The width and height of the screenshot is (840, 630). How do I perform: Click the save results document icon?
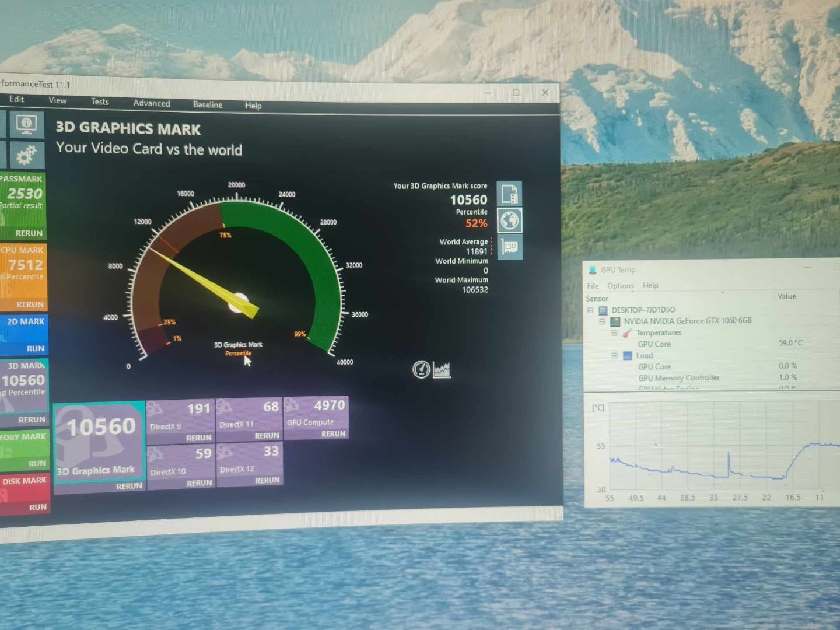click(509, 194)
